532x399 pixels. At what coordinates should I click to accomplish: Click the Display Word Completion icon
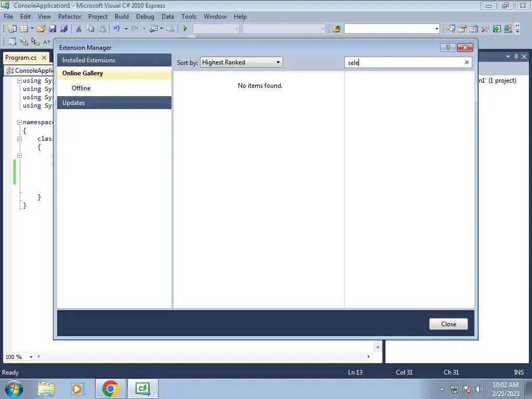coord(47,42)
